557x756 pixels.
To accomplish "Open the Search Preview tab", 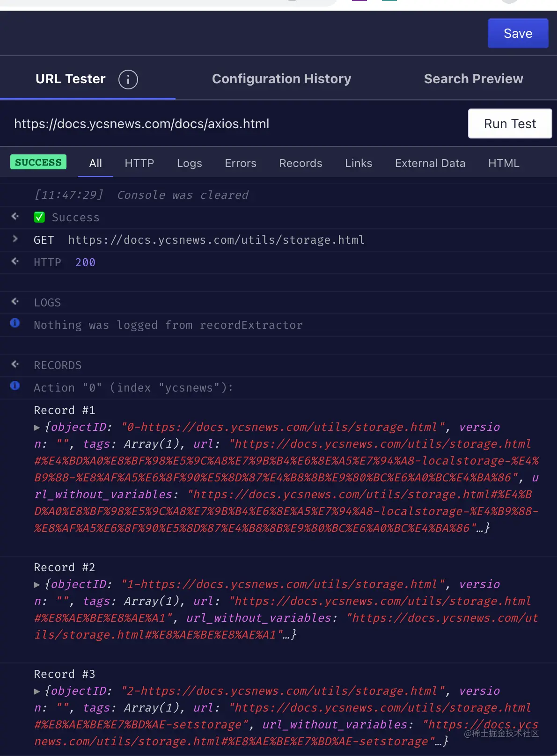I will click(473, 79).
